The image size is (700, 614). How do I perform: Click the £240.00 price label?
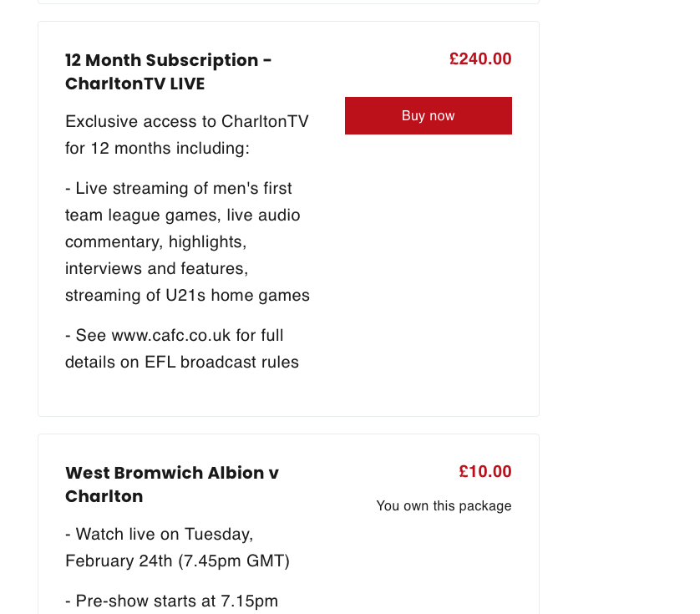point(479,59)
